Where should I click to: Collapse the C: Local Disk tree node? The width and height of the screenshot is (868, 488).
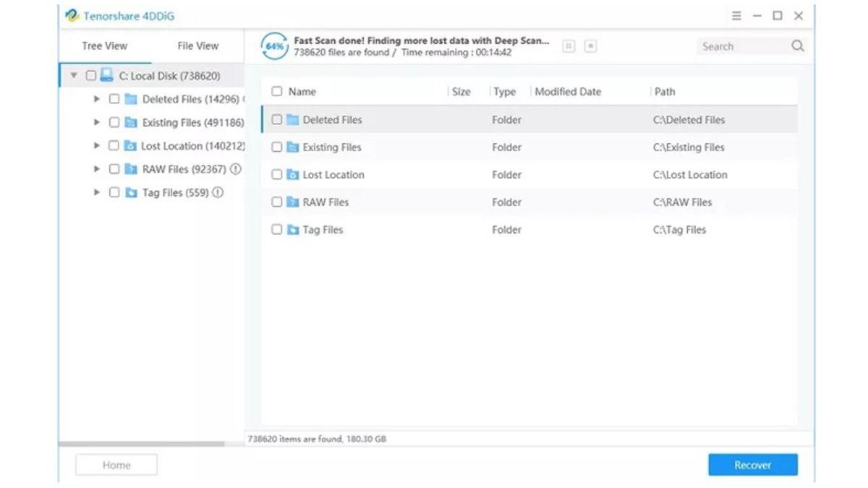tap(74, 76)
